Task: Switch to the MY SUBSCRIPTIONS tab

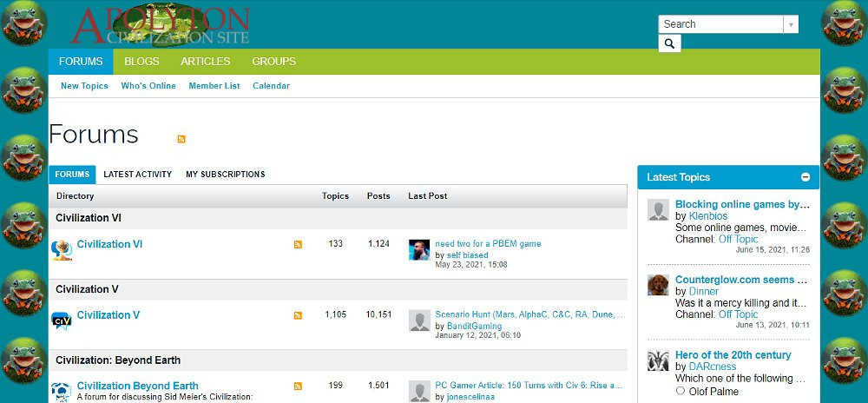Action: click(x=226, y=175)
